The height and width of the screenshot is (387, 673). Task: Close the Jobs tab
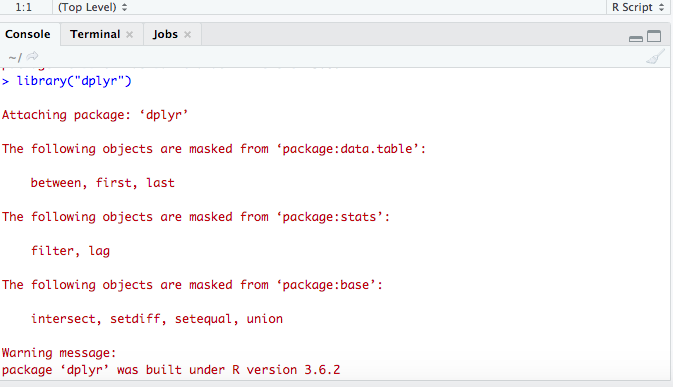[187, 35]
